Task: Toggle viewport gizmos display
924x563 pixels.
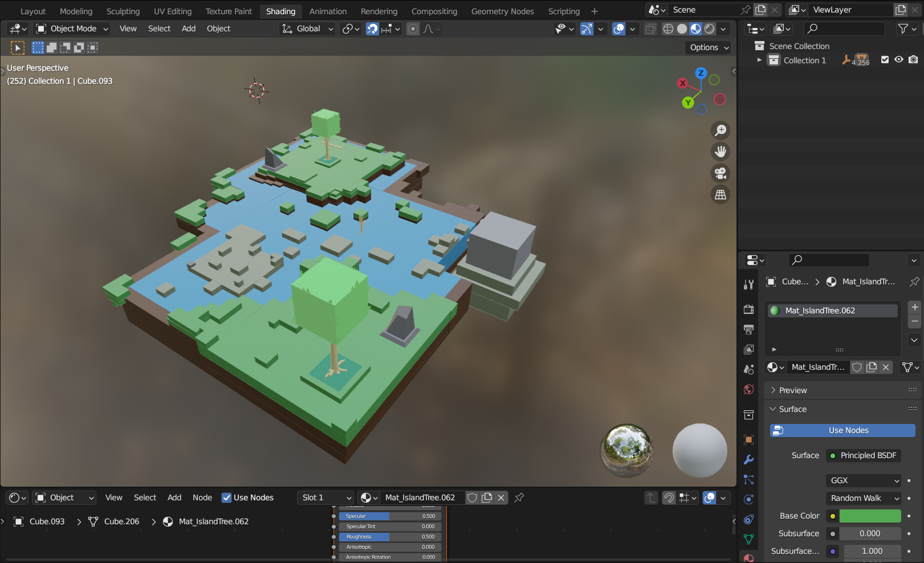Action: click(x=587, y=28)
